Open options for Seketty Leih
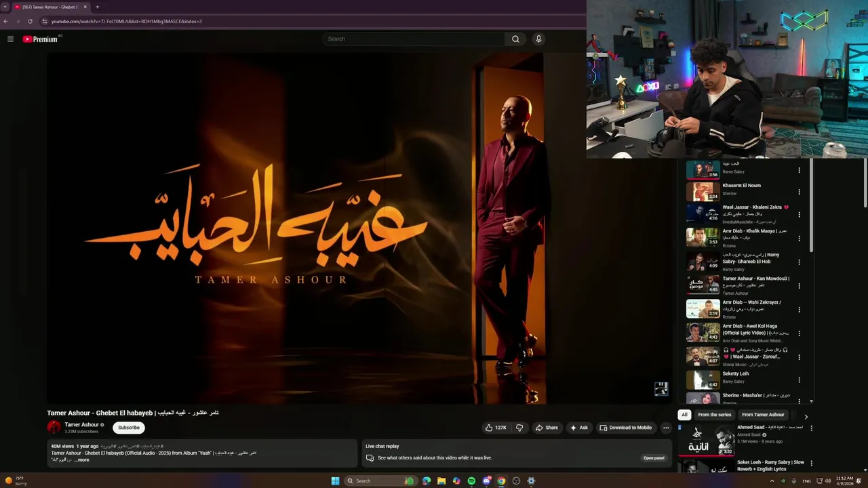Screen dimensions: 868x488 click(x=799, y=380)
